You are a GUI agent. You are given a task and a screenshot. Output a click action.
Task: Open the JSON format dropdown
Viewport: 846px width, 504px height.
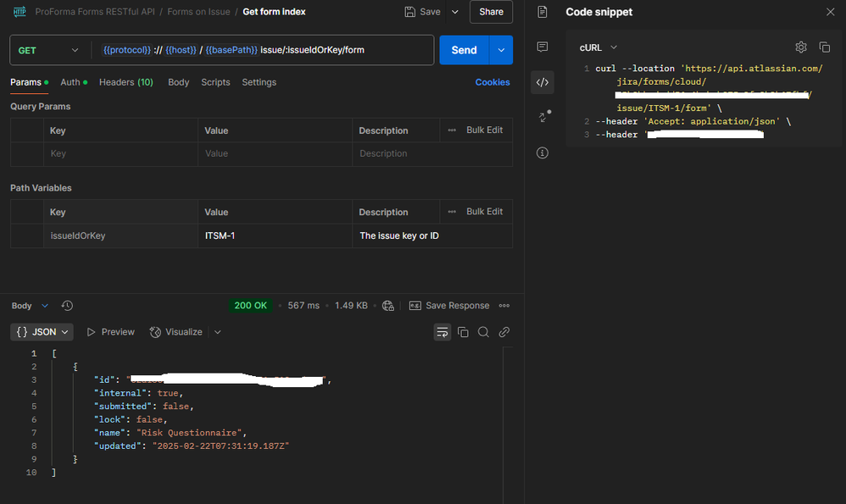pyautogui.click(x=42, y=332)
